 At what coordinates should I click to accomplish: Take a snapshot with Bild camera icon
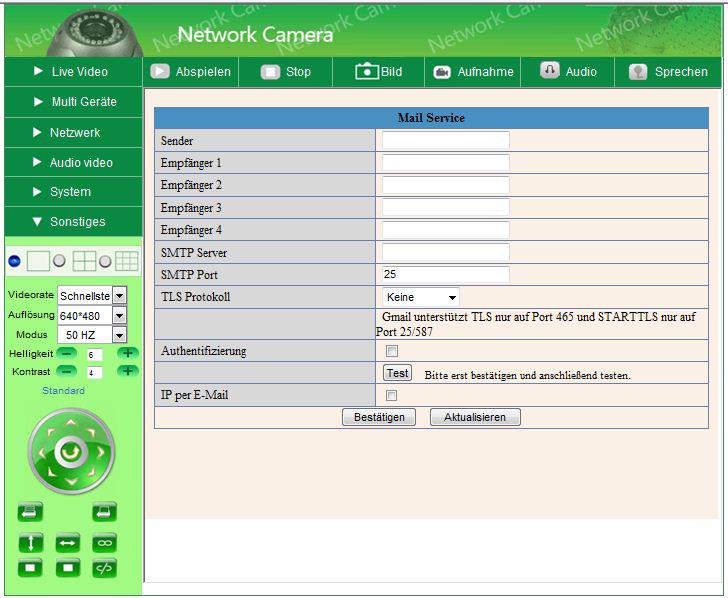367,71
